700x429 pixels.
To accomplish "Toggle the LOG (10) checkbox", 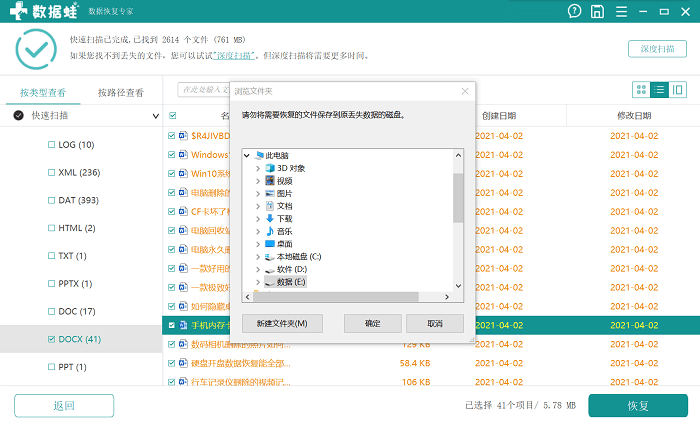I will (51, 145).
